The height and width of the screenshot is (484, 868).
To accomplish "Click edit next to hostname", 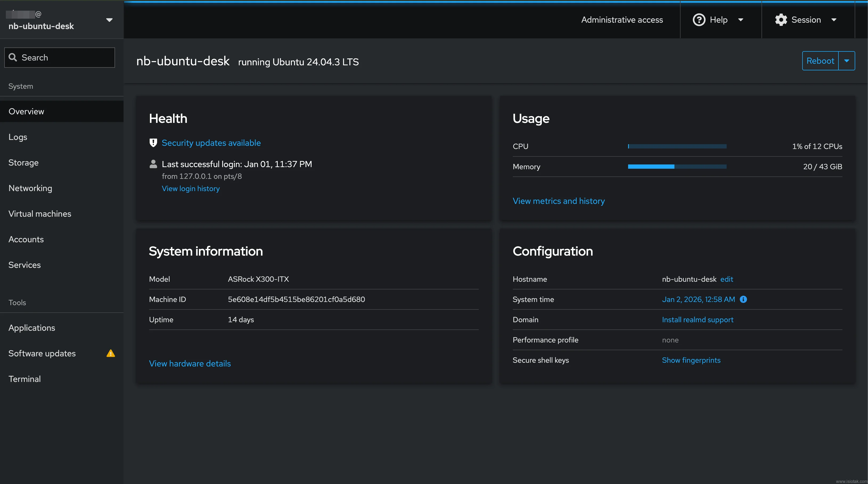I will click(726, 279).
